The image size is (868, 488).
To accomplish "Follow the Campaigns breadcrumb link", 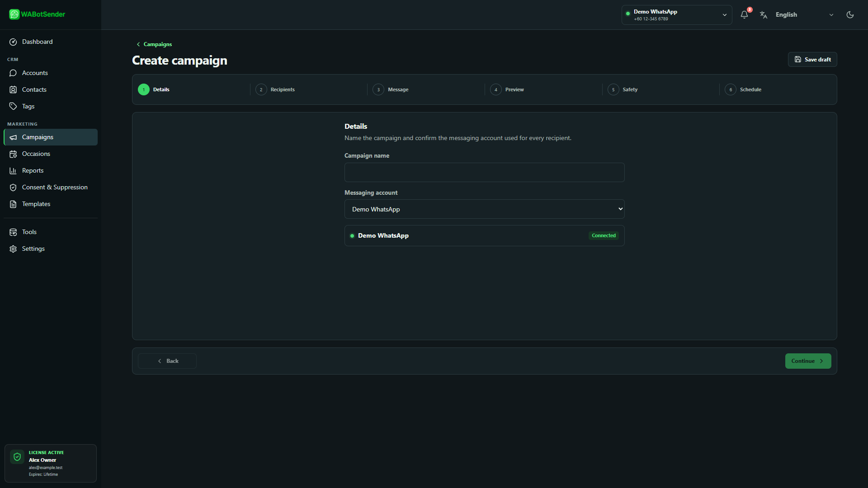I will coord(154,44).
